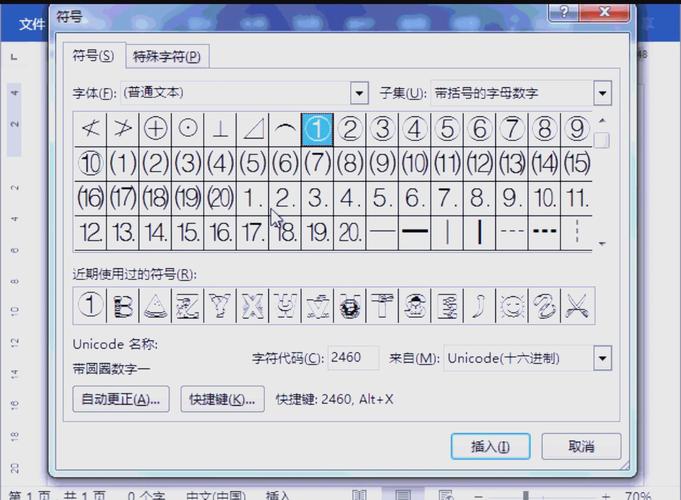Image resolution: width=681 pixels, height=500 pixels.
Task: Select the not-less-than symbol
Action: tap(90, 129)
